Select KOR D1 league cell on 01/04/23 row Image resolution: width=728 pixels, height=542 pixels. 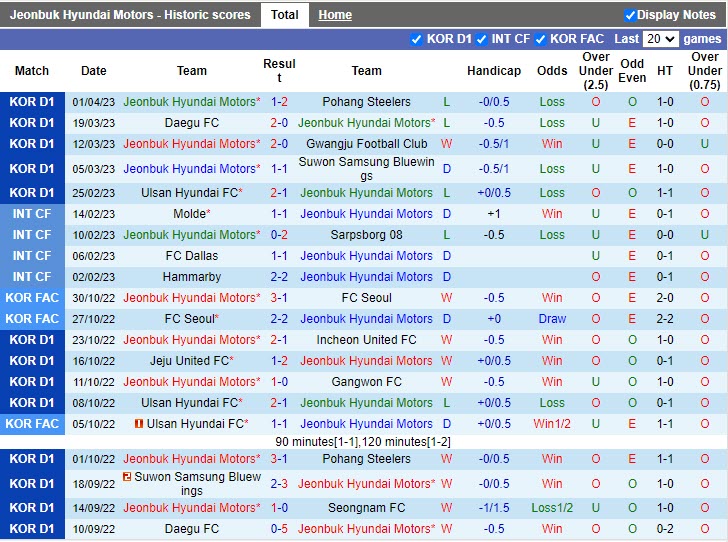(x=32, y=102)
